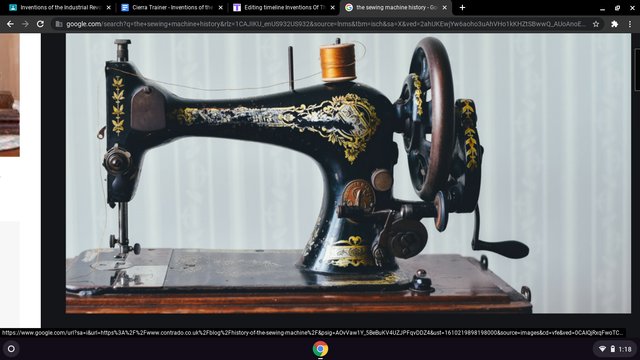Open the Extensions puzzle icon
The image size is (640, 360).
coord(614,24)
